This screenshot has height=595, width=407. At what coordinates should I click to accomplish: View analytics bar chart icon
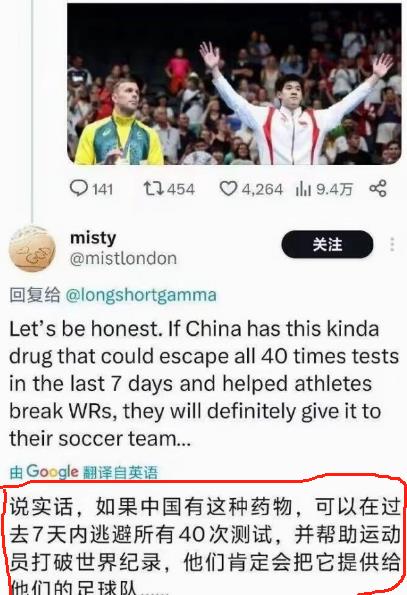303,188
